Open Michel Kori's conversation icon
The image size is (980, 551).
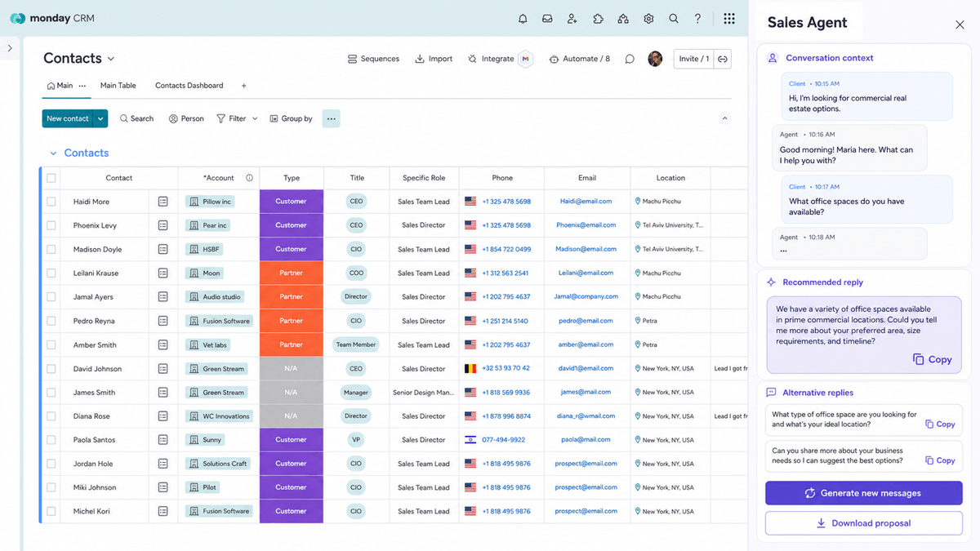163,511
